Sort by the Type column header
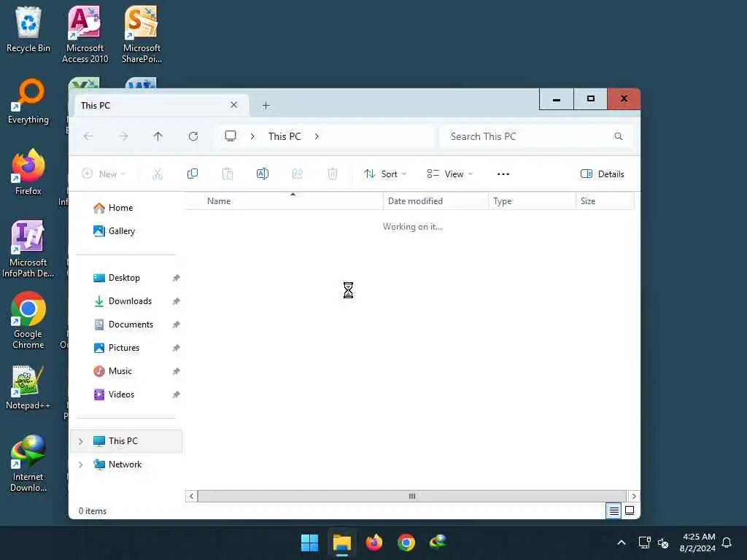This screenshot has width=747, height=560. pos(532,201)
